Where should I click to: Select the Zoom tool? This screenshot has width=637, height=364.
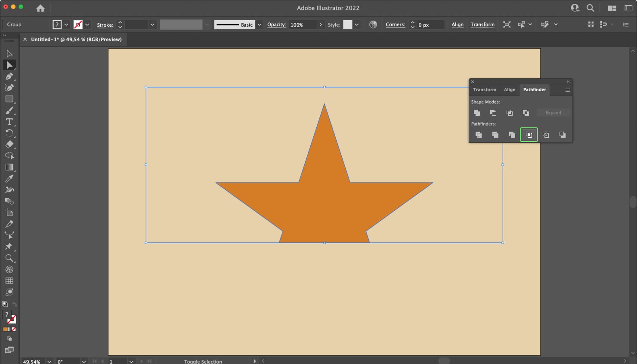pyautogui.click(x=9, y=258)
